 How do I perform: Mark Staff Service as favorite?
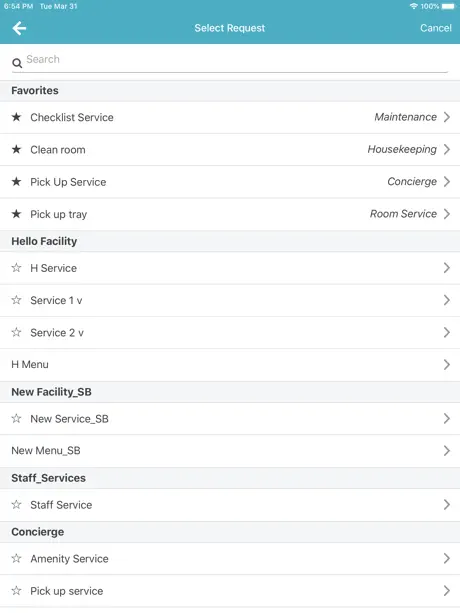coord(16,504)
